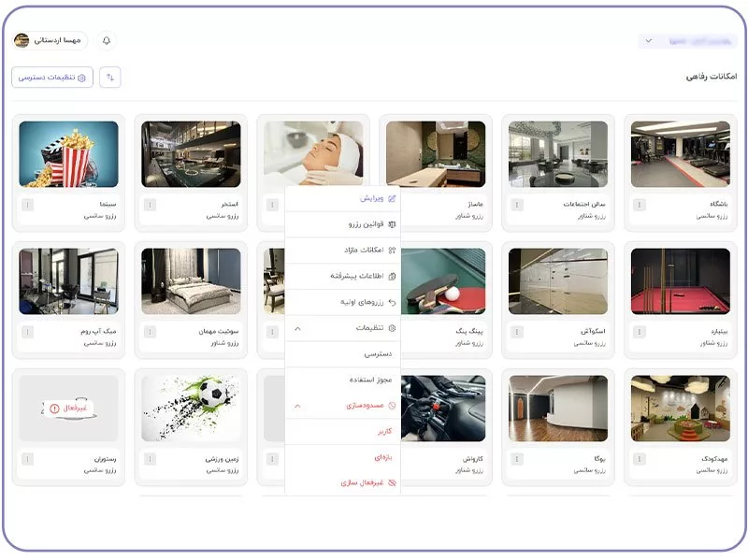
Task: Open three-dot menu on باشگاه card
Action: click(640, 205)
